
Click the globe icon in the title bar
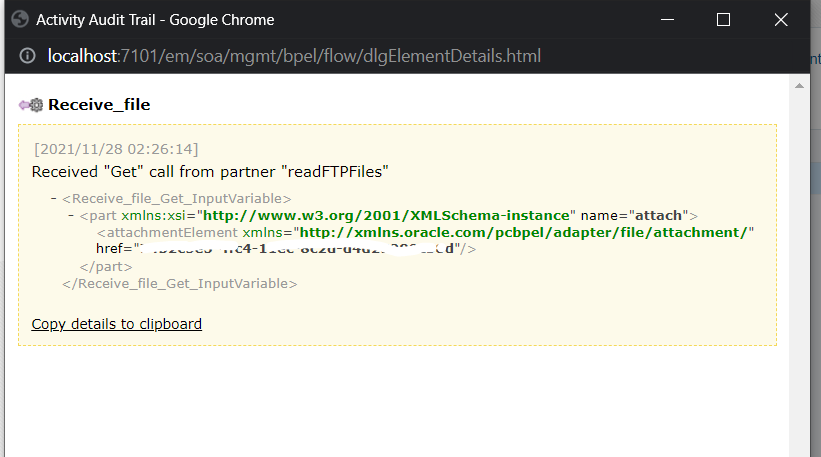click(x=20, y=19)
